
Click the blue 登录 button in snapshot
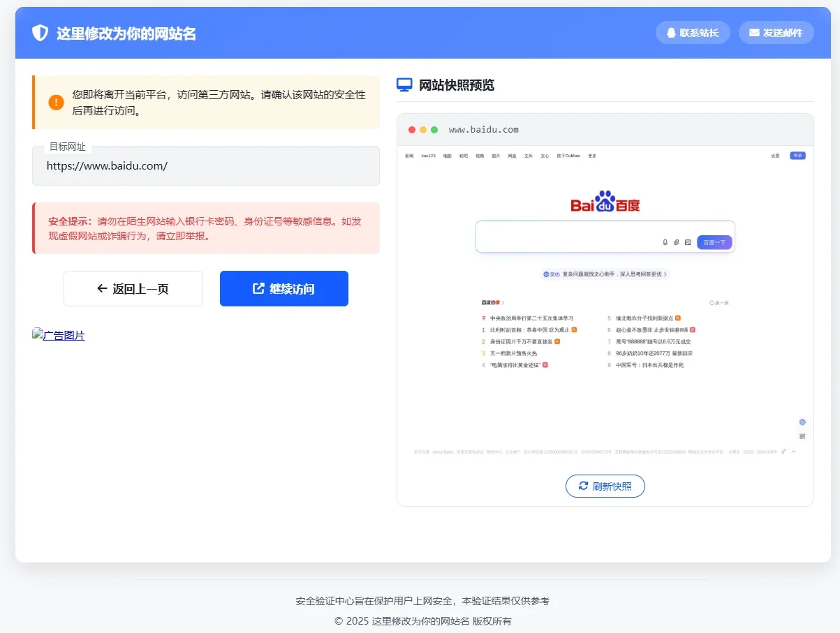797,156
